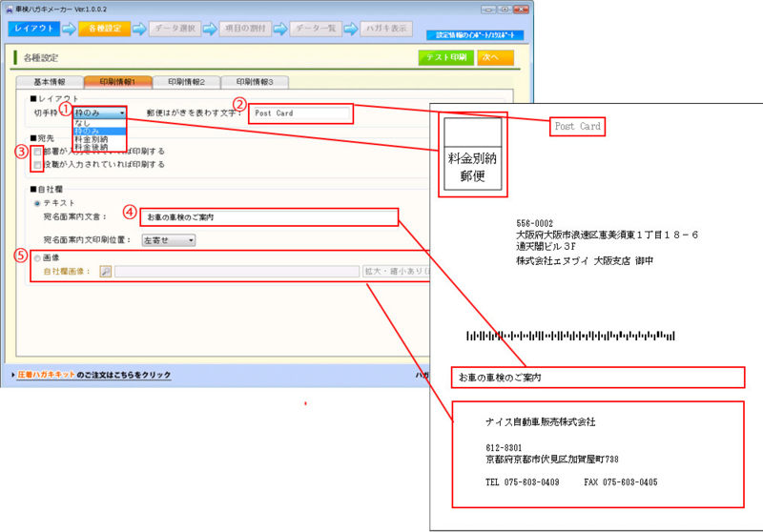Screen dimensions: 763x532
Task: Choose 枠のみ in stamp frame list
Action: (100, 132)
